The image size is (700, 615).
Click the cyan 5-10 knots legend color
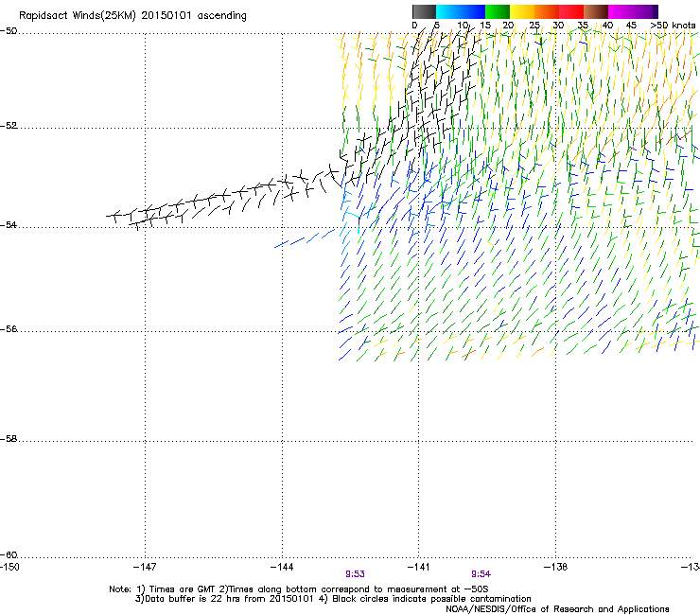point(448,11)
